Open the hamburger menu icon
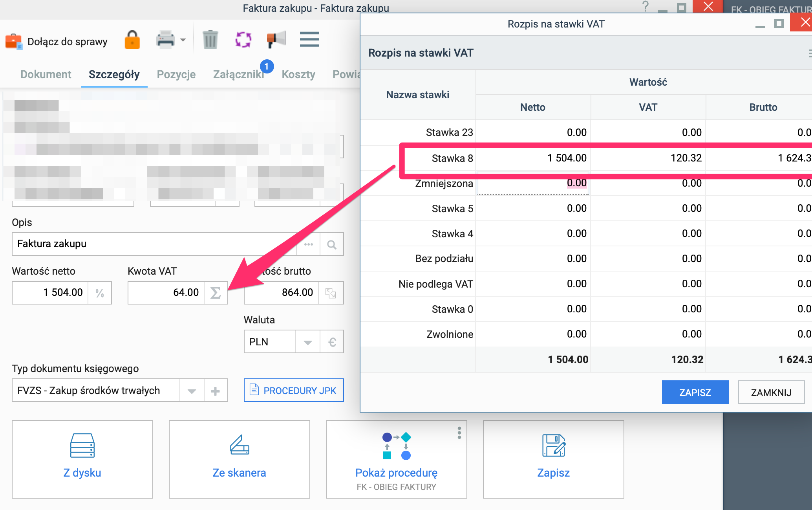This screenshot has height=510, width=812. [x=309, y=40]
